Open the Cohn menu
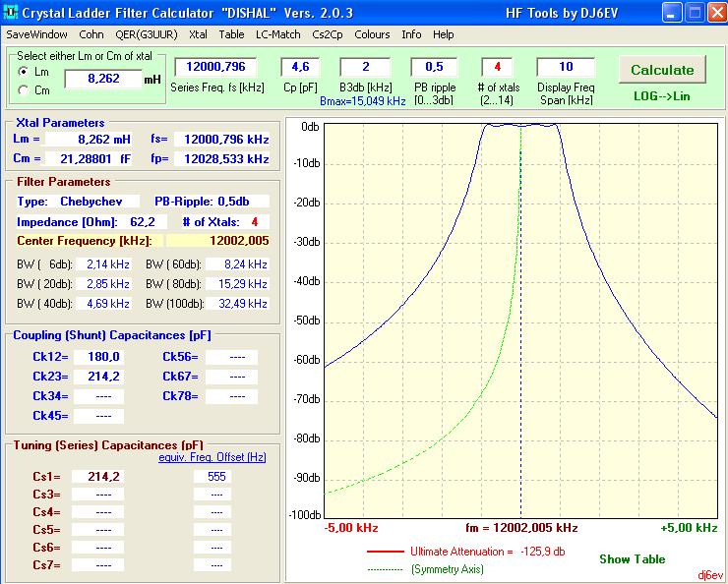The height and width of the screenshot is (584, 728). click(91, 34)
